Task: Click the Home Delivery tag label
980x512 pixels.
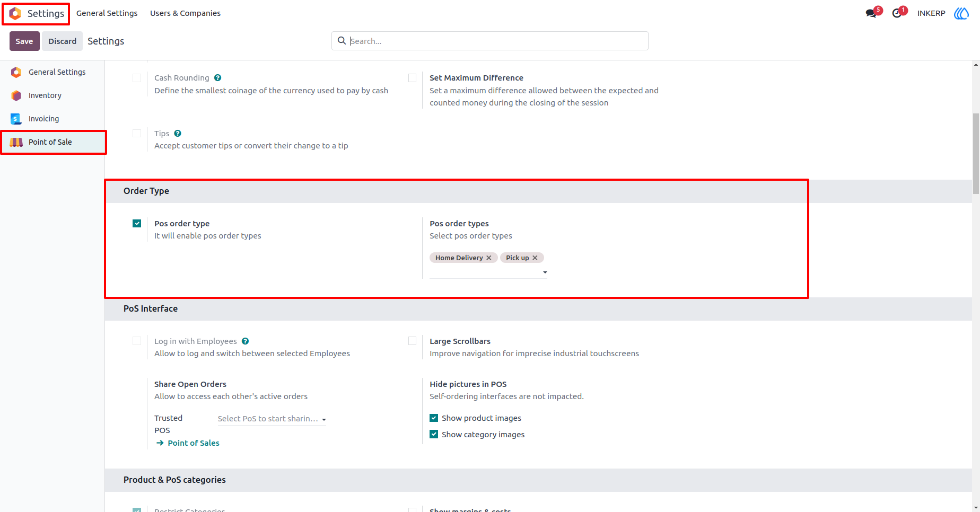Action: pos(459,258)
